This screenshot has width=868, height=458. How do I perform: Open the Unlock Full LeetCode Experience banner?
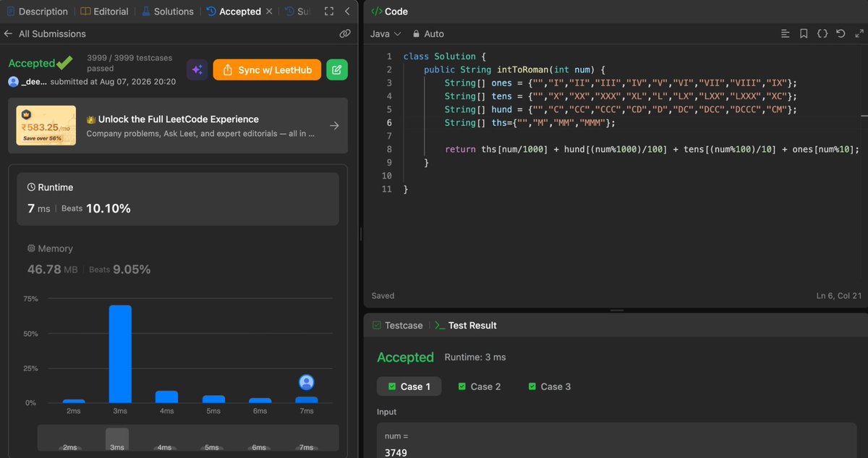(x=178, y=126)
